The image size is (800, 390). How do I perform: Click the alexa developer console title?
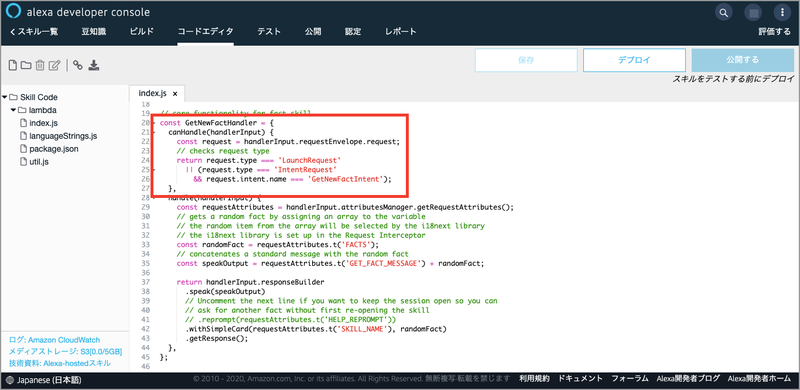click(x=88, y=12)
